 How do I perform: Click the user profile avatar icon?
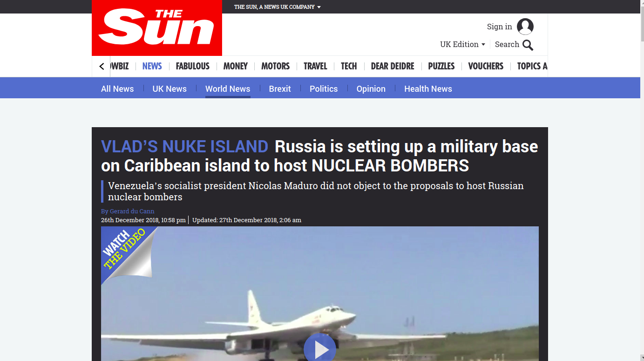pos(525,27)
